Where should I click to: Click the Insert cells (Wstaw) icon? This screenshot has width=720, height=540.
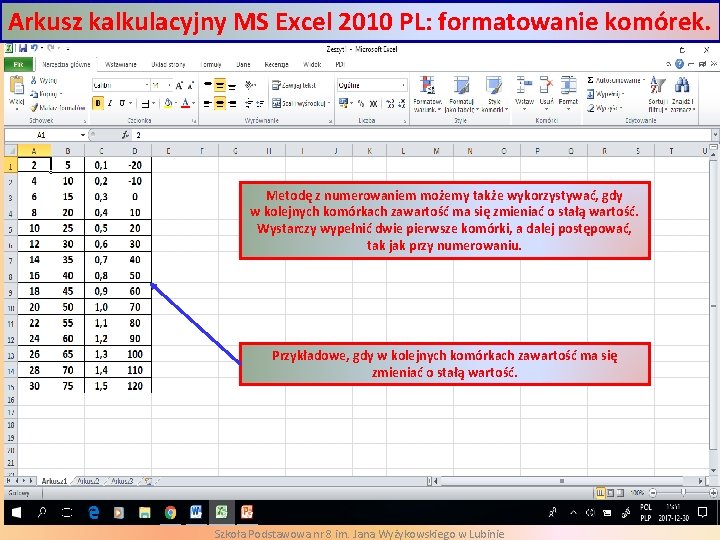(524, 85)
